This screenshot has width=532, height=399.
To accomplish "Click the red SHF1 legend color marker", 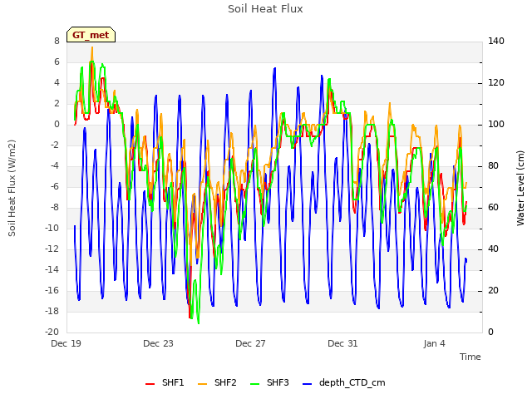I will [x=150, y=384].
